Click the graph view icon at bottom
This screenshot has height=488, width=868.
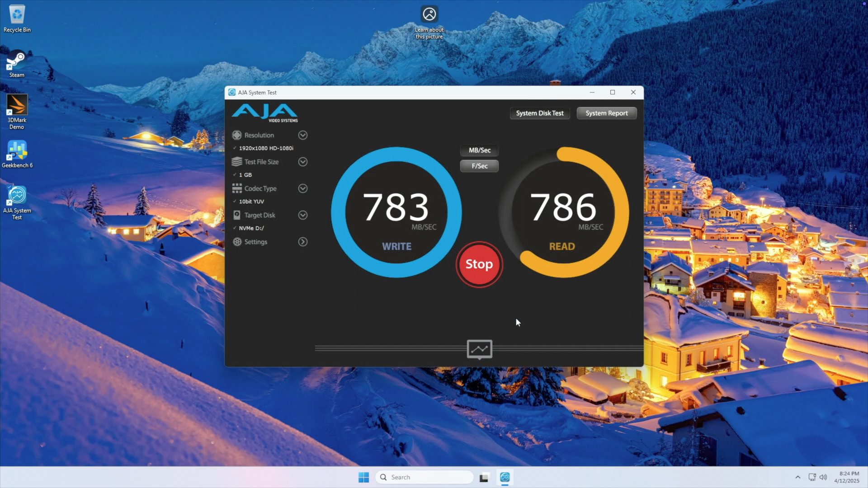[479, 349]
